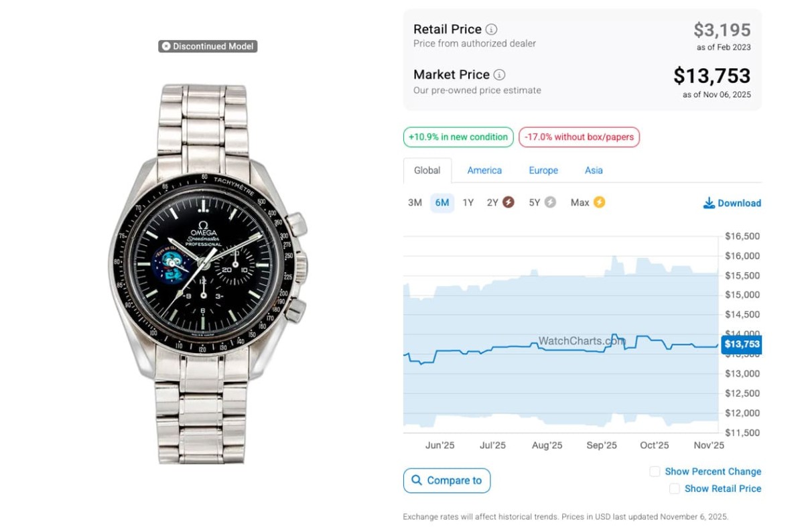804x532 pixels.
Task: Click the Download chart icon
Action: click(x=709, y=203)
